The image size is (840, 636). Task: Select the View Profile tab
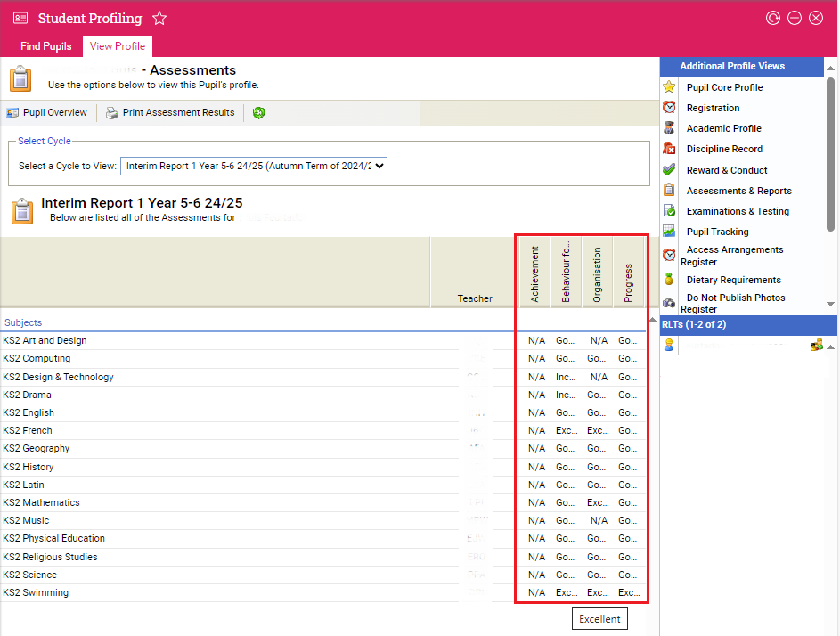pos(118,46)
